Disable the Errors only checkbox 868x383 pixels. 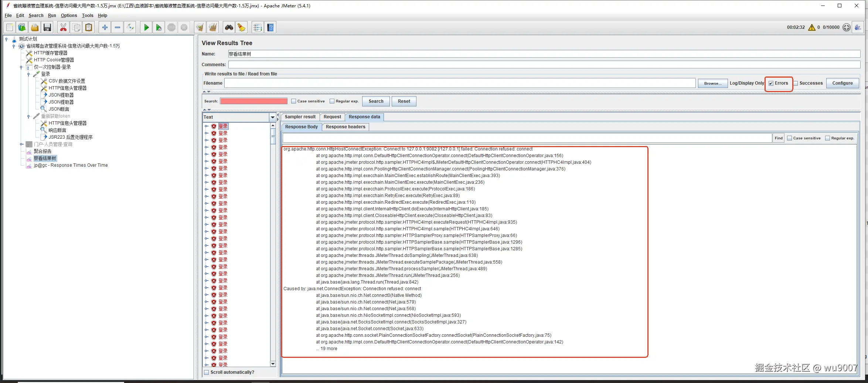pos(771,84)
